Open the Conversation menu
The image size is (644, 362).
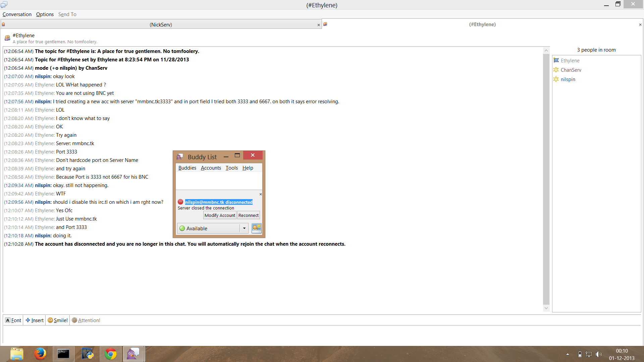[x=17, y=14]
